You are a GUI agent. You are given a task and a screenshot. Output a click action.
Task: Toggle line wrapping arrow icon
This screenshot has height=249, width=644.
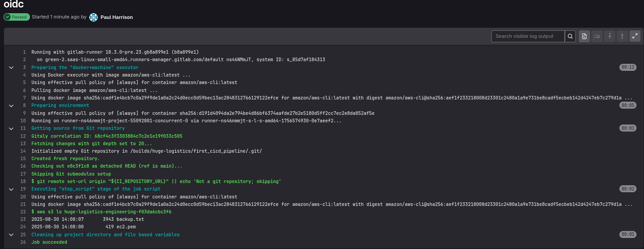(x=597, y=36)
